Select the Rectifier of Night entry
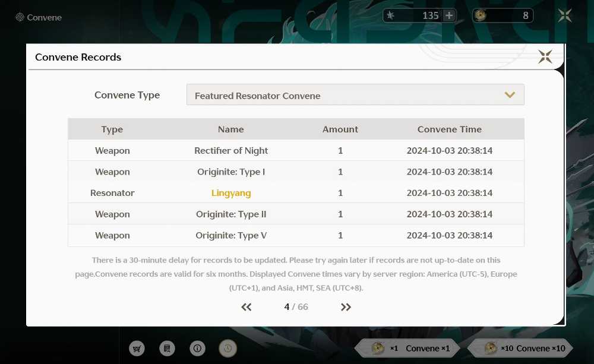 [231, 150]
